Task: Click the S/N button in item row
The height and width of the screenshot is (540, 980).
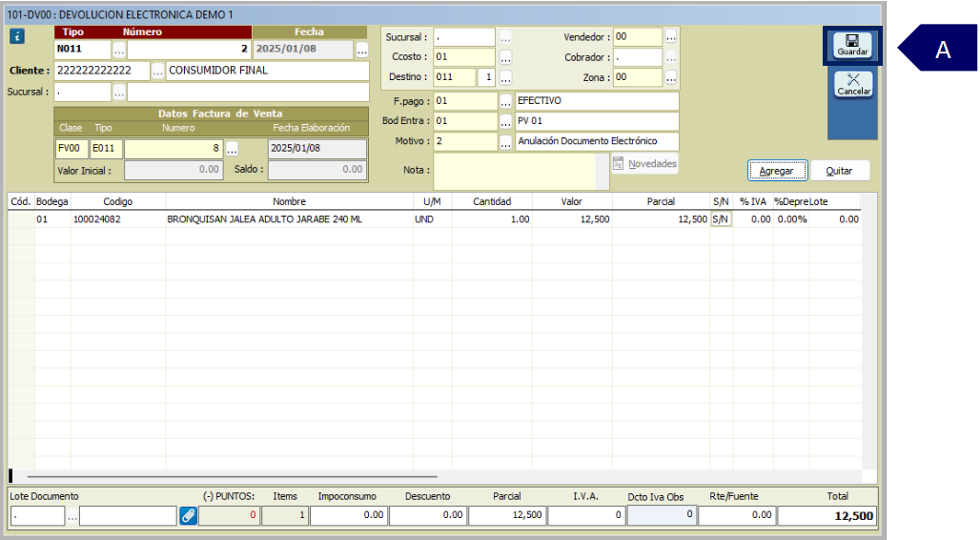Action: pos(721,219)
